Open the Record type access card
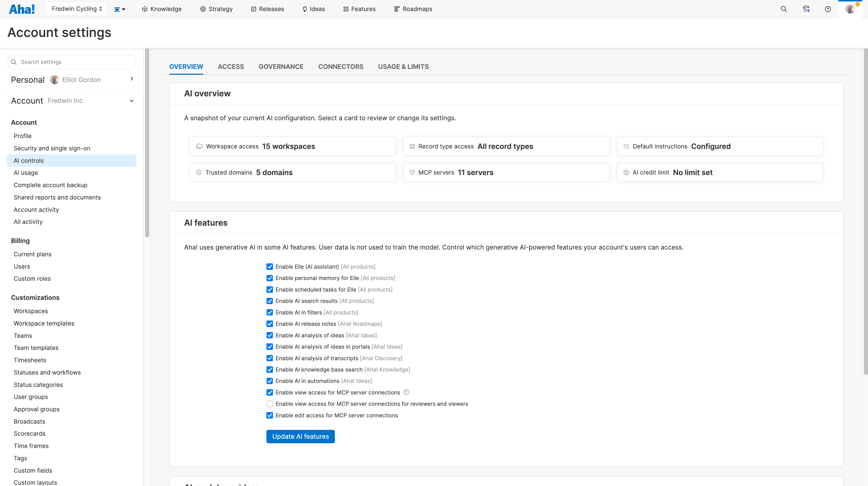 pyautogui.click(x=506, y=146)
